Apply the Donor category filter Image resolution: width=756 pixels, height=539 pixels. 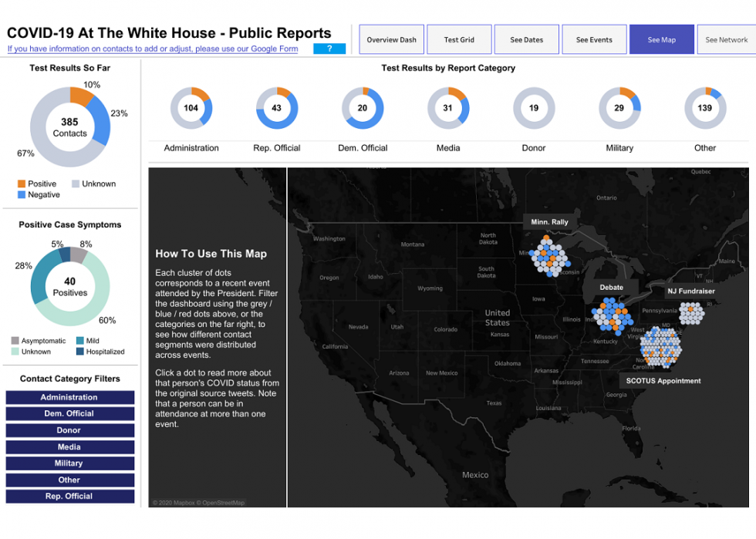click(x=70, y=430)
